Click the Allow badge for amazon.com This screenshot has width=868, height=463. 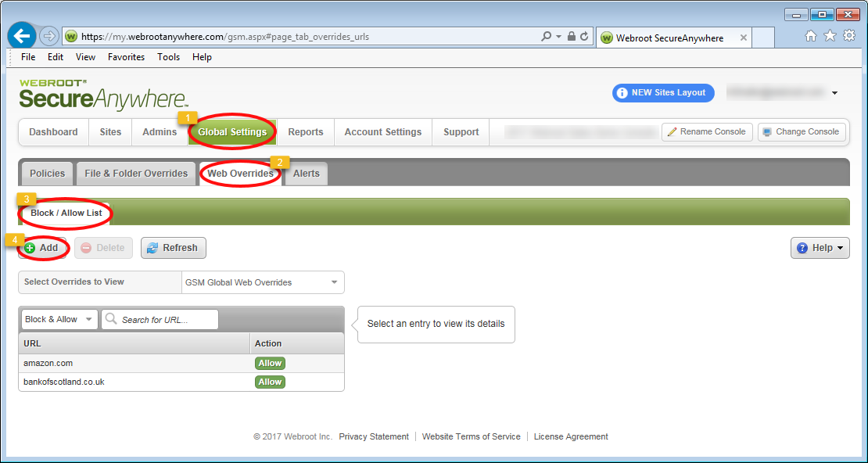(270, 364)
